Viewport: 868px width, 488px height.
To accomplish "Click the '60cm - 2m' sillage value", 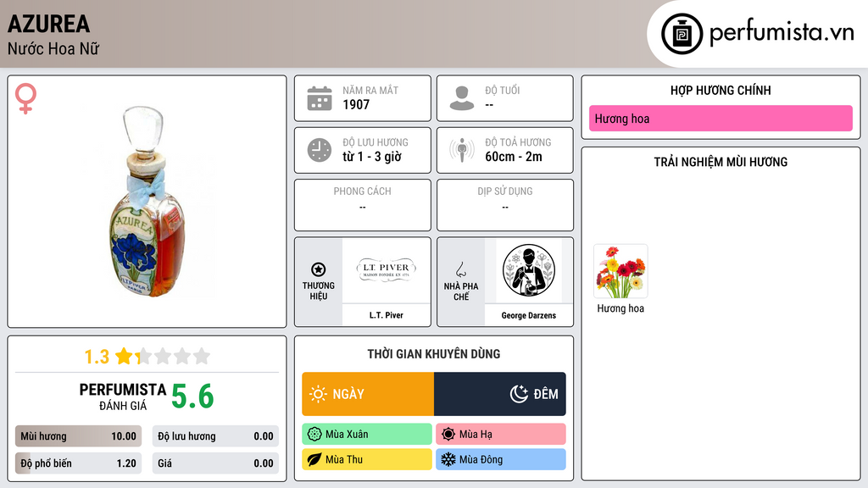I will pos(514,157).
